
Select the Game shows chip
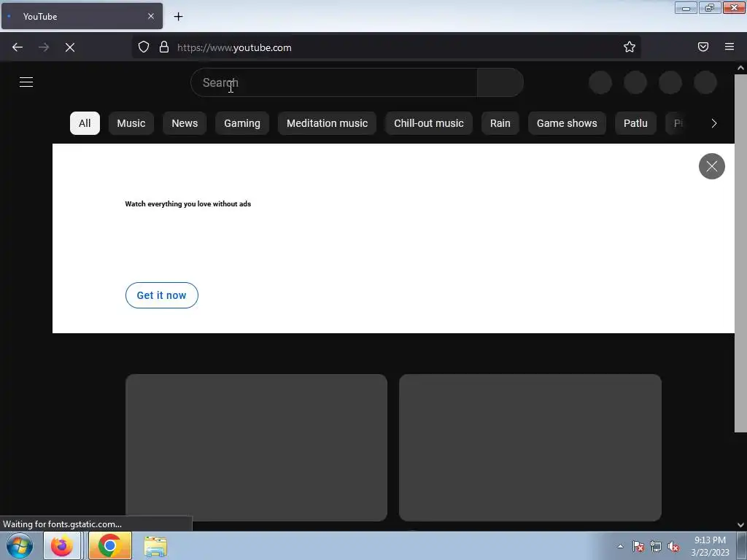(567, 123)
